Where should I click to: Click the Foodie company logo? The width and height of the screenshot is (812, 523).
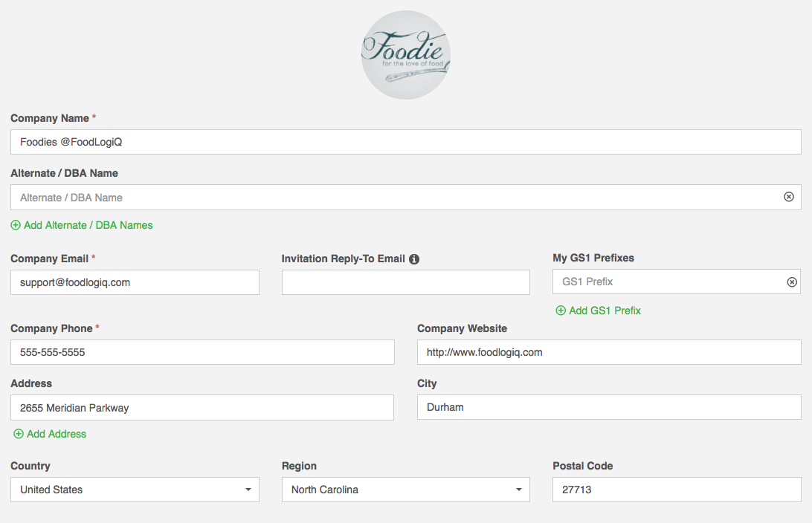coord(405,54)
